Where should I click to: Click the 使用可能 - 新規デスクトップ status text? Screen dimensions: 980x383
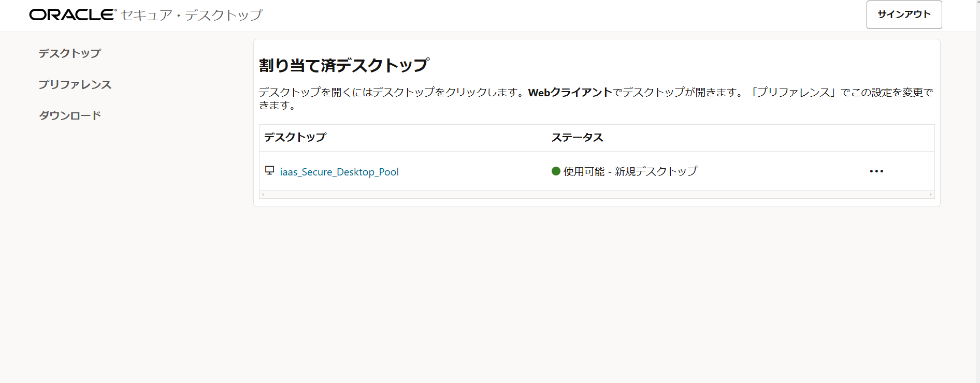click(x=630, y=171)
